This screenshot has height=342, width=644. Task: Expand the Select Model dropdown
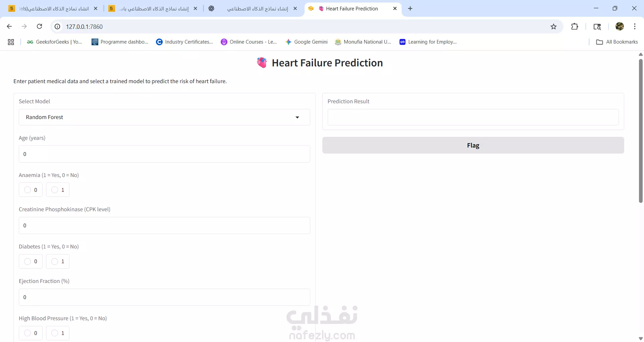[164, 117]
